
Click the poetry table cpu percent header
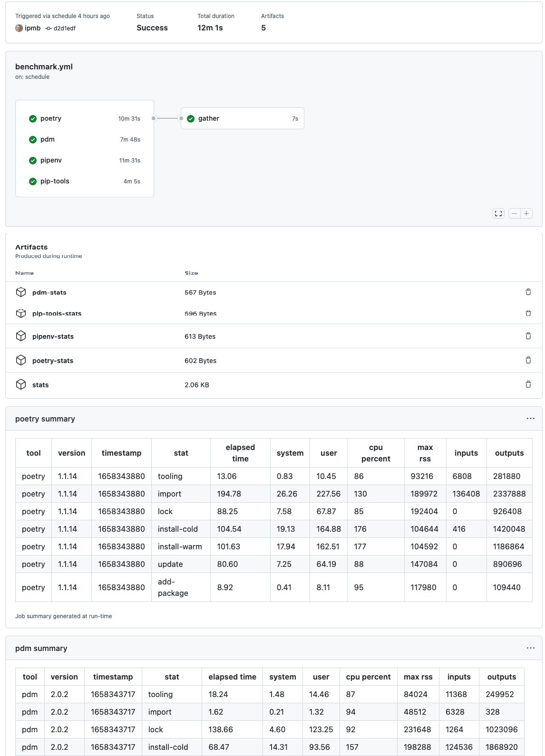click(x=376, y=453)
